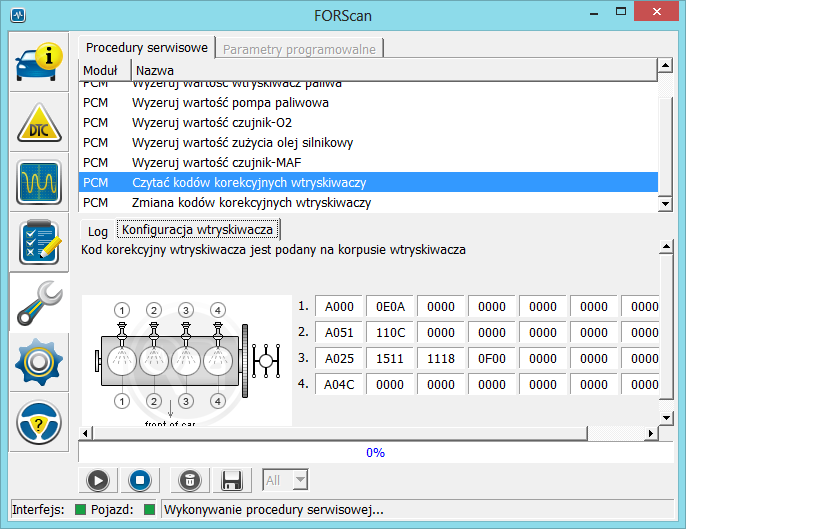Expand the 'All' filter dropdown
This screenshot has width=819, height=529.
point(299,481)
